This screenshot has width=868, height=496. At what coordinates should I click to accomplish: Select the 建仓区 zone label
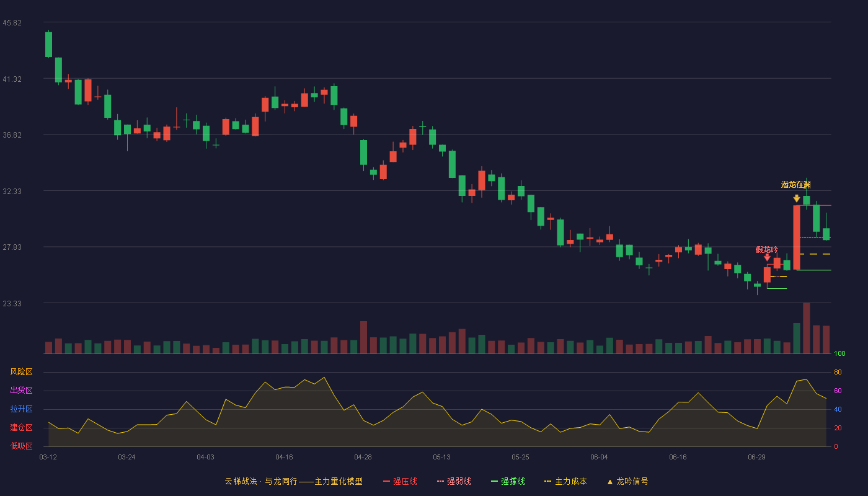tap(22, 428)
